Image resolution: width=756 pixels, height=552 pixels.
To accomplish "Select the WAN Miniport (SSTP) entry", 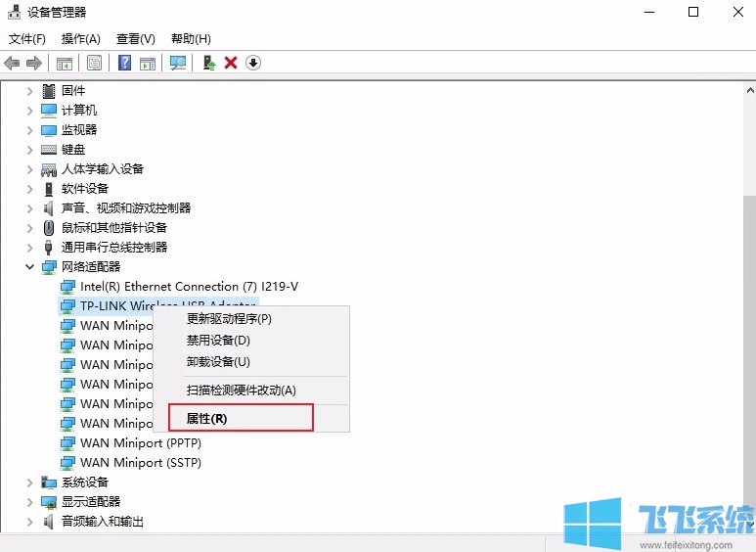I will coord(140,463).
